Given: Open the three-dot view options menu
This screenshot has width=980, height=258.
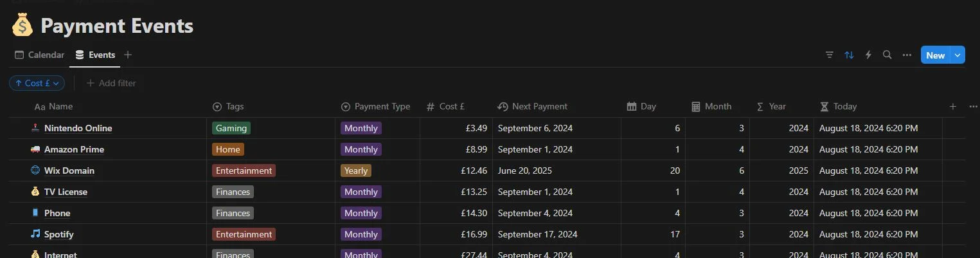Looking at the screenshot, I should (907, 55).
